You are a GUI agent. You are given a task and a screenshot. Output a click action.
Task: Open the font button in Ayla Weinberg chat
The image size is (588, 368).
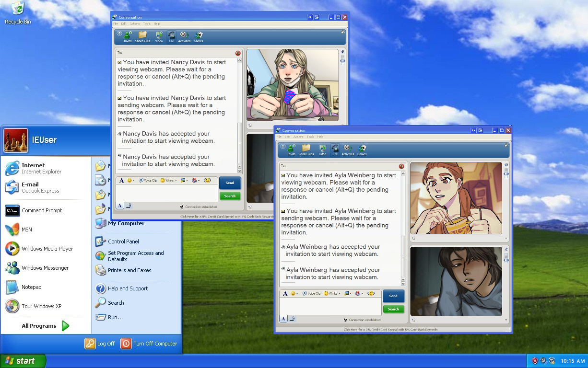(285, 293)
